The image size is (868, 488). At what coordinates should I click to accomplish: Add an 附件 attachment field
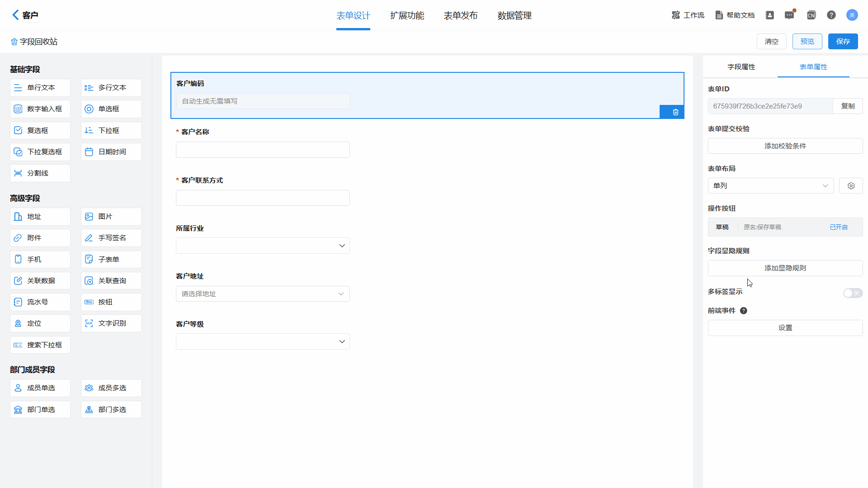(x=40, y=238)
